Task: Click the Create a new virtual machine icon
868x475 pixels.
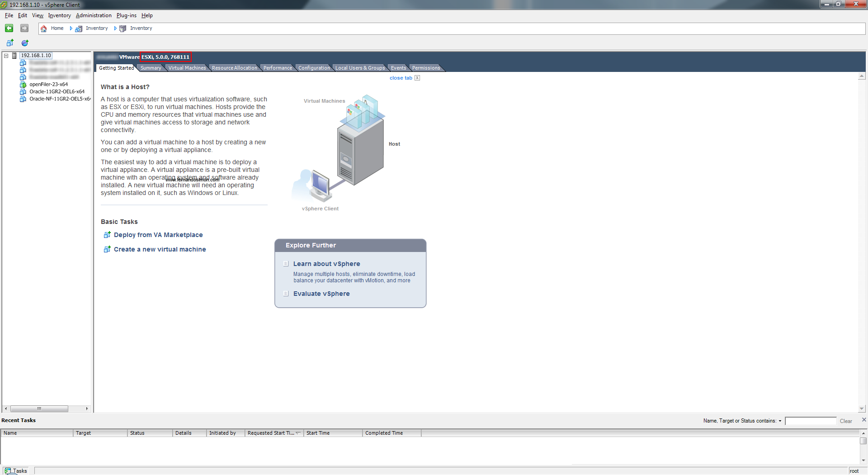Action: (107, 249)
